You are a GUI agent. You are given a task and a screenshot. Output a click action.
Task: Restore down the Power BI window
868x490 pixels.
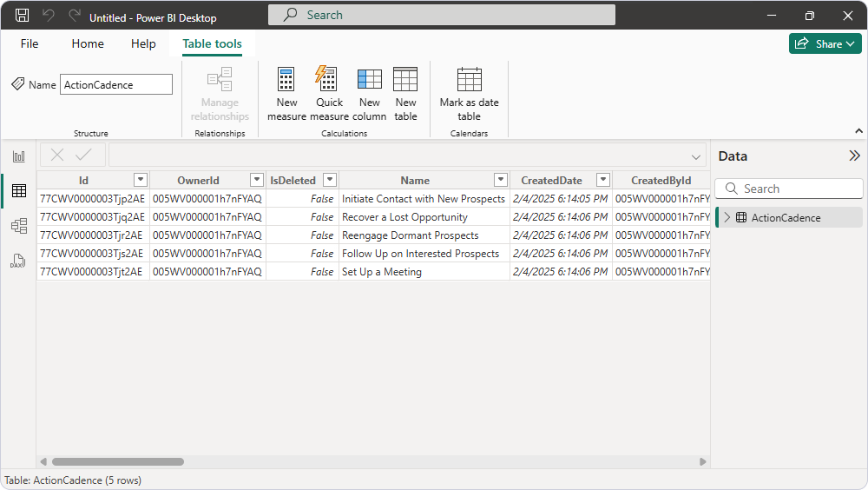pyautogui.click(x=810, y=16)
